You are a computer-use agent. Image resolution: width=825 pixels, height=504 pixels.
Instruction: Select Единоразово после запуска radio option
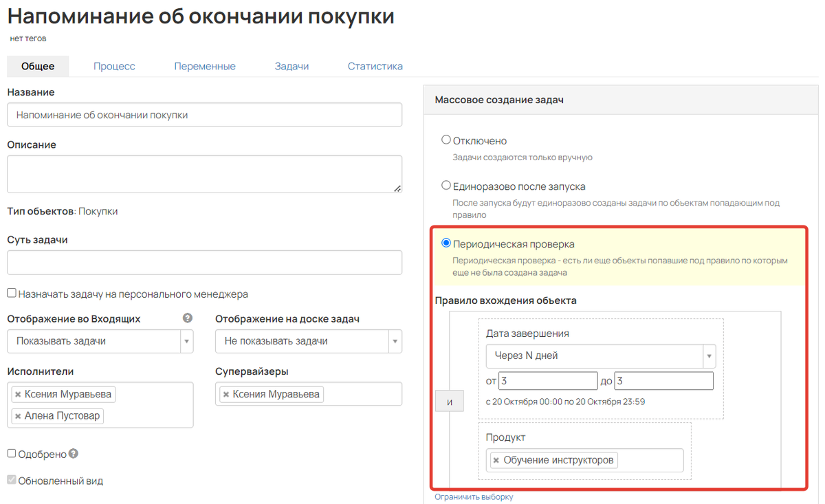pos(446,185)
